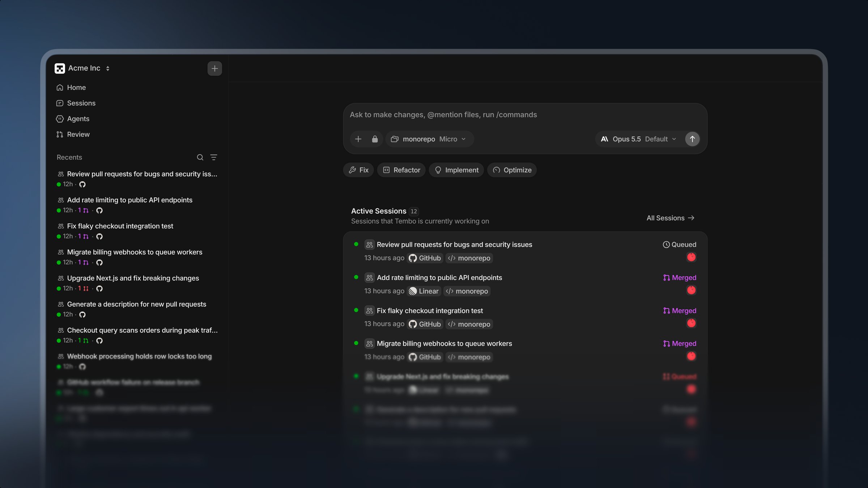The image size is (868, 488).
Task: Open recent 'Migrate billing webhooks to queue workers'
Action: click(137, 257)
